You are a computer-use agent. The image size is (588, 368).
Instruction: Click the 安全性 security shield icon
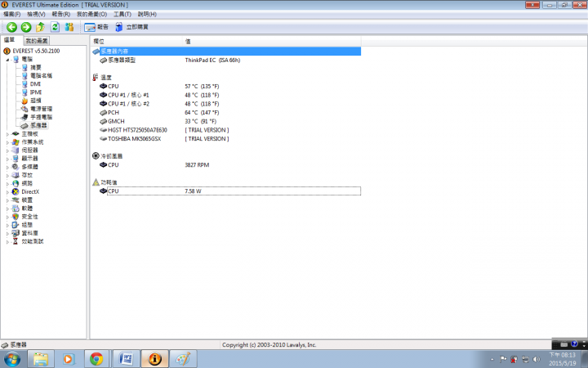click(x=16, y=217)
